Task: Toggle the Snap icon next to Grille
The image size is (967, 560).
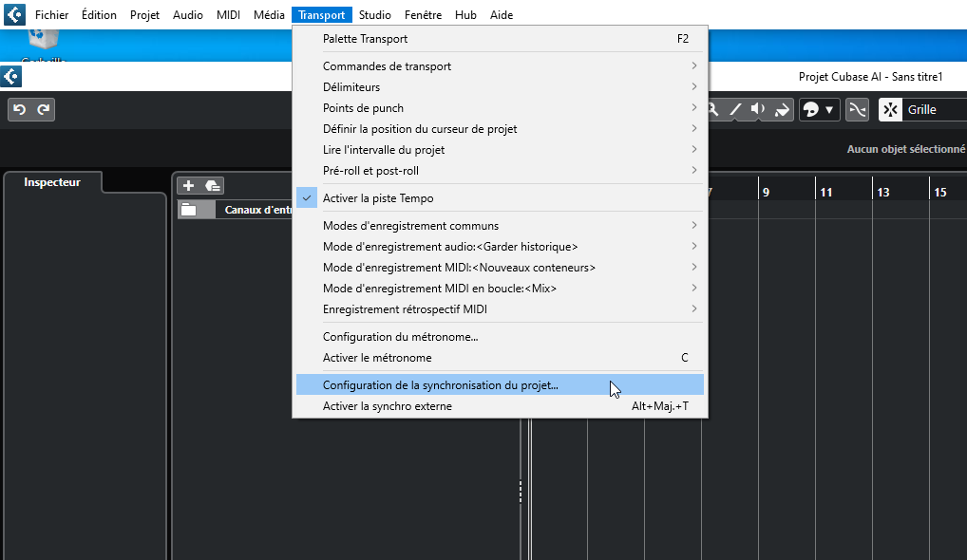Action: pos(890,109)
